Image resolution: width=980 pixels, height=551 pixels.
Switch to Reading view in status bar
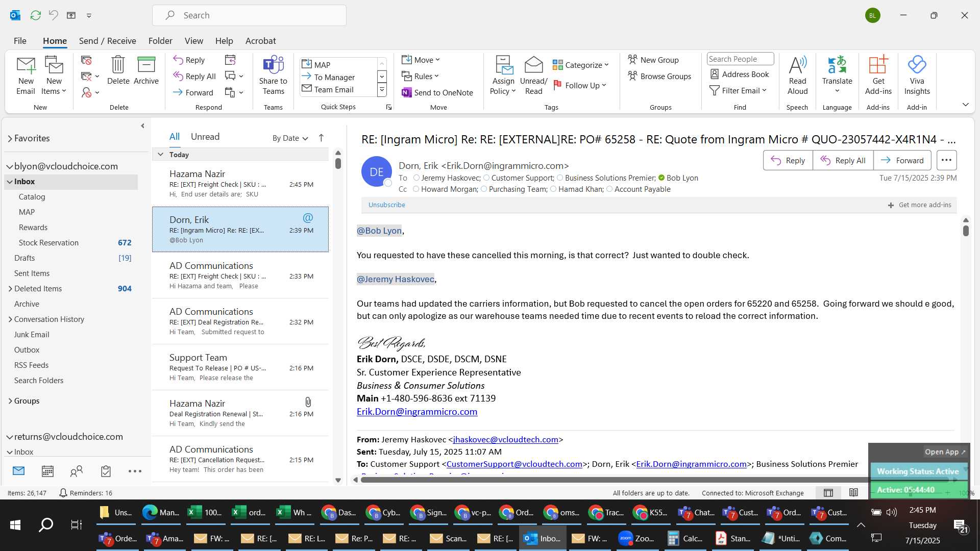click(x=853, y=493)
